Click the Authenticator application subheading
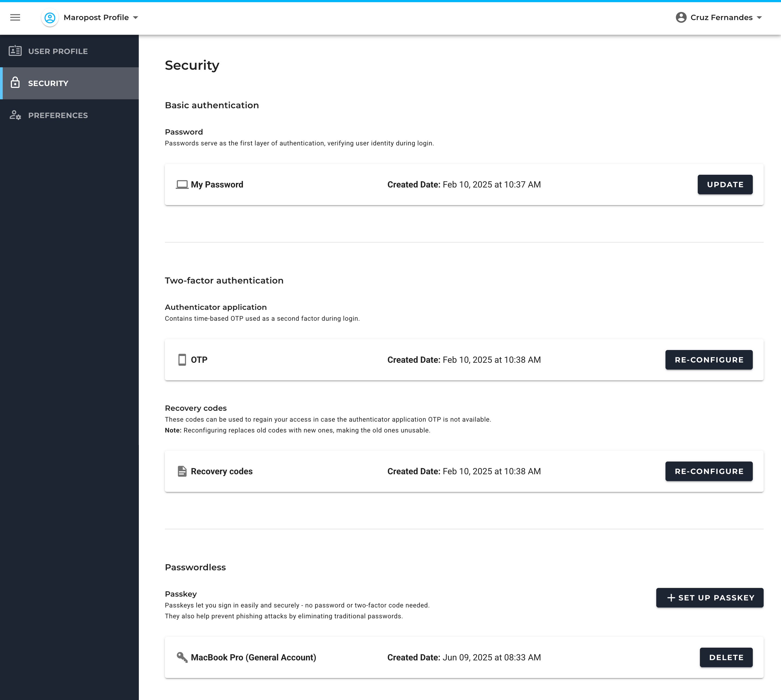The image size is (781, 700). click(x=216, y=307)
